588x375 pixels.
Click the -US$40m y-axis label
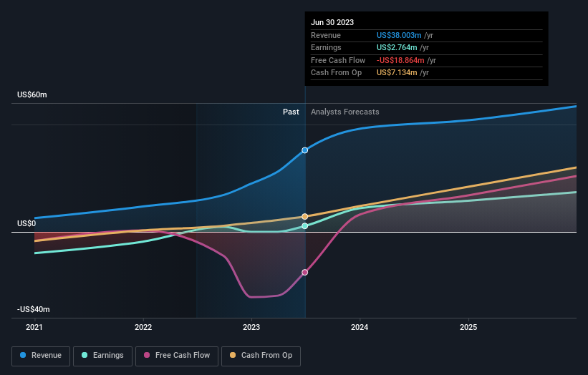click(x=34, y=309)
